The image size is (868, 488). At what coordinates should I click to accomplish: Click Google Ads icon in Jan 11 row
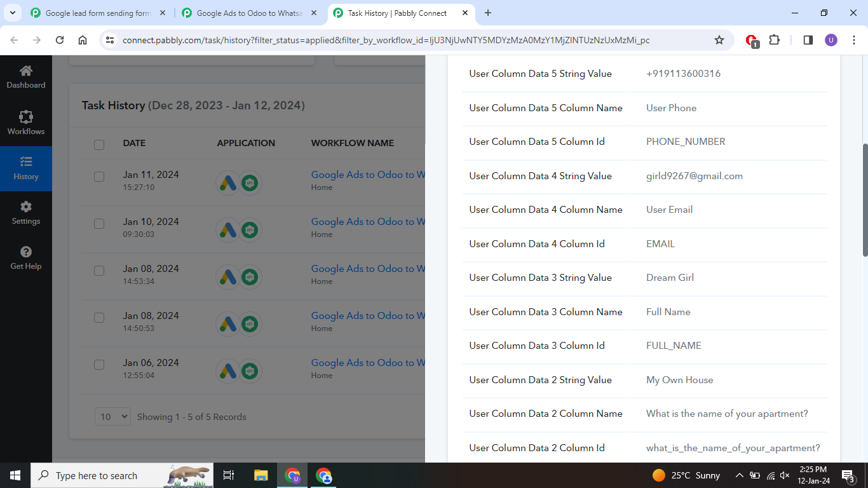pyautogui.click(x=228, y=183)
